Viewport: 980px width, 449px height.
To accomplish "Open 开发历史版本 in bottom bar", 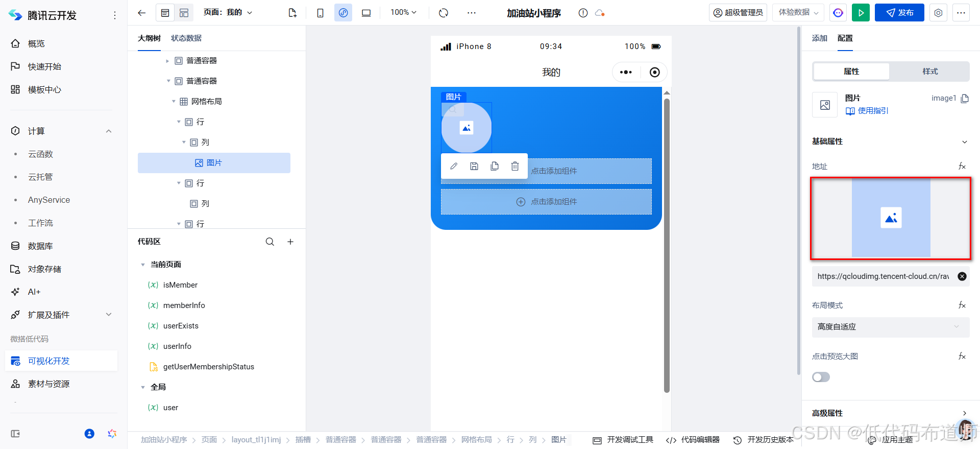I will 764,440.
